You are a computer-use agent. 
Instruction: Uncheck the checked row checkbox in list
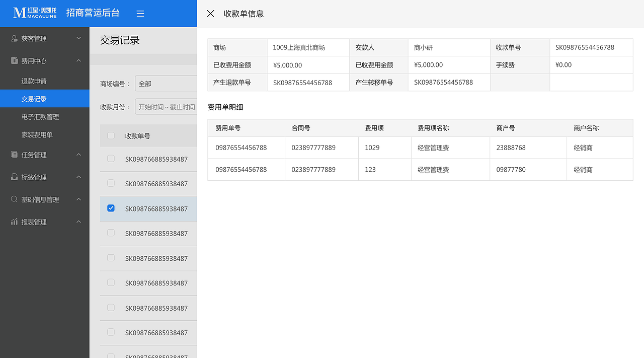click(x=111, y=208)
